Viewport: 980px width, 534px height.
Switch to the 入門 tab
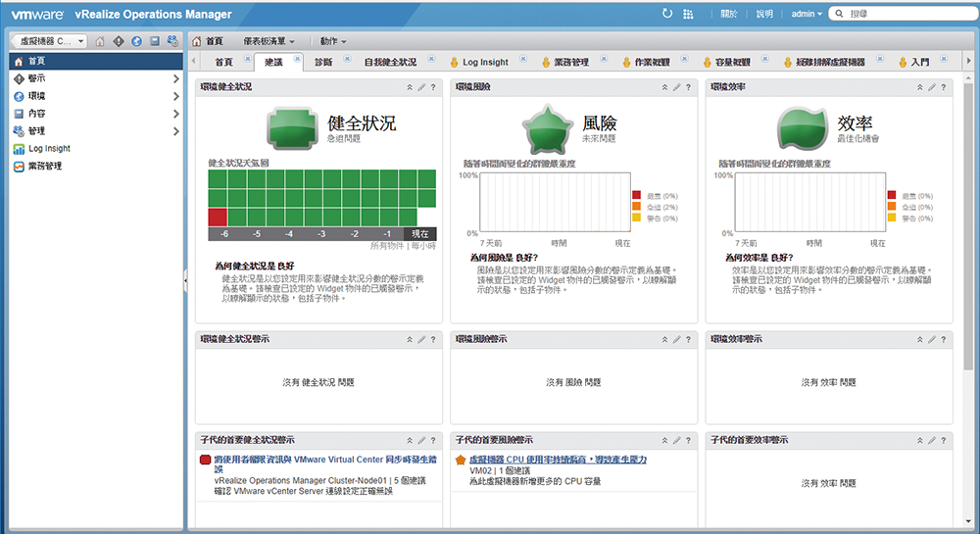[x=920, y=62]
